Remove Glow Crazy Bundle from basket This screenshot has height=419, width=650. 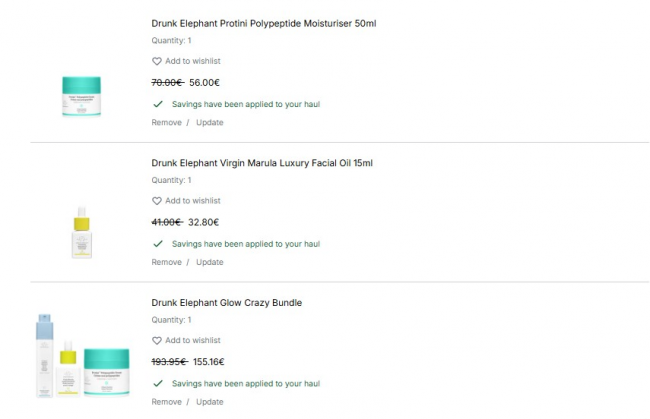coord(166,402)
